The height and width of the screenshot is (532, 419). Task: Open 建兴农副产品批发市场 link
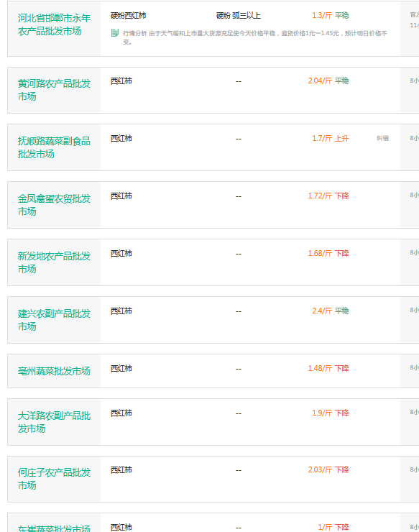(x=54, y=320)
